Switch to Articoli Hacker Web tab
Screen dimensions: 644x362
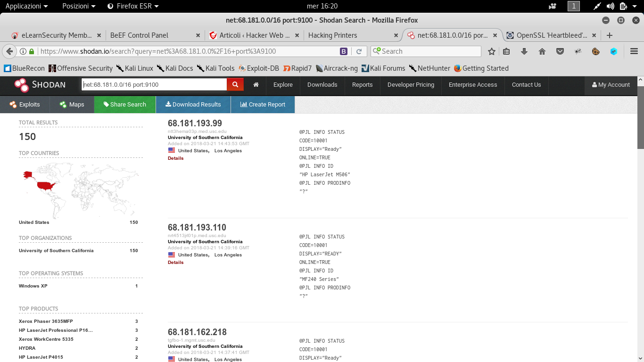pyautogui.click(x=254, y=35)
